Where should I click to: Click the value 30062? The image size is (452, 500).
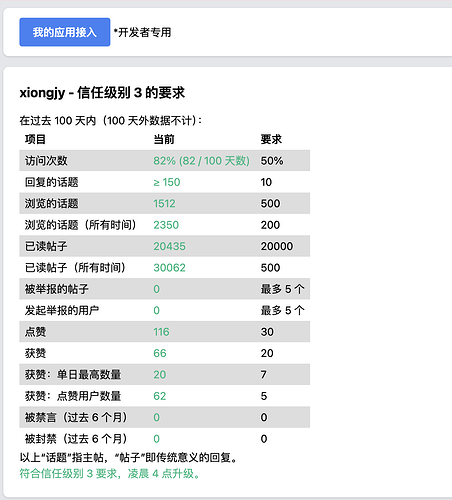[169, 268]
